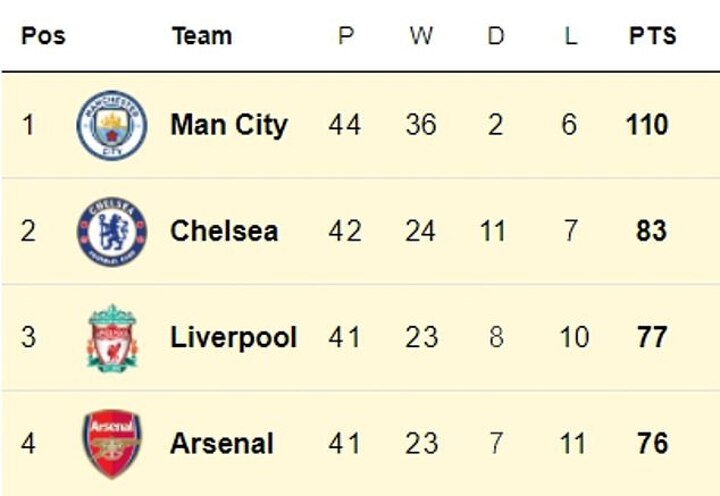The width and height of the screenshot is (720, 496).
Task: Click the Chelsea club crest
Action: coord(112,231)
